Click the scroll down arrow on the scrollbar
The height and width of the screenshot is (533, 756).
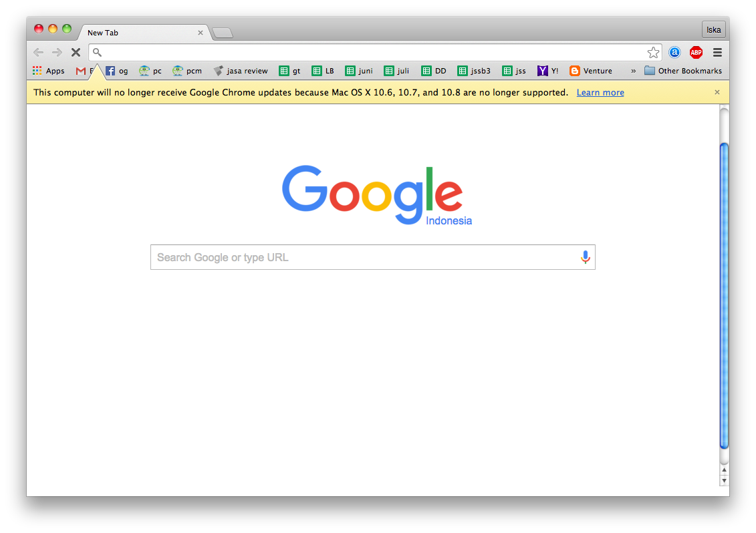(724, 481)
